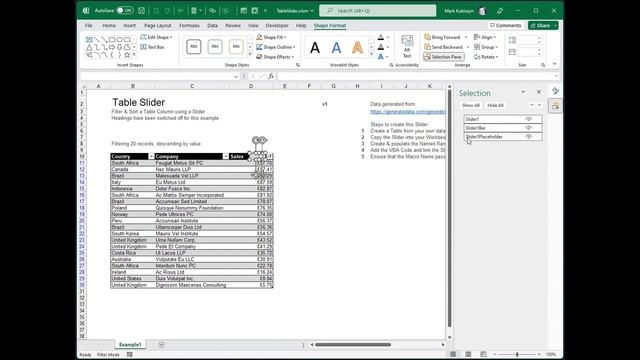Open the Insert tab
This screenshot has height=360, width=640.
pyautogui.click(x=129, y=25)
